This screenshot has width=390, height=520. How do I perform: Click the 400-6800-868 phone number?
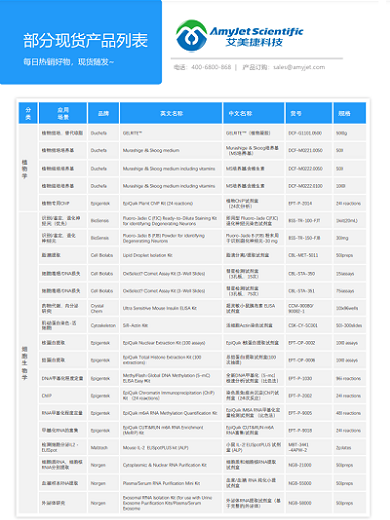211,67
